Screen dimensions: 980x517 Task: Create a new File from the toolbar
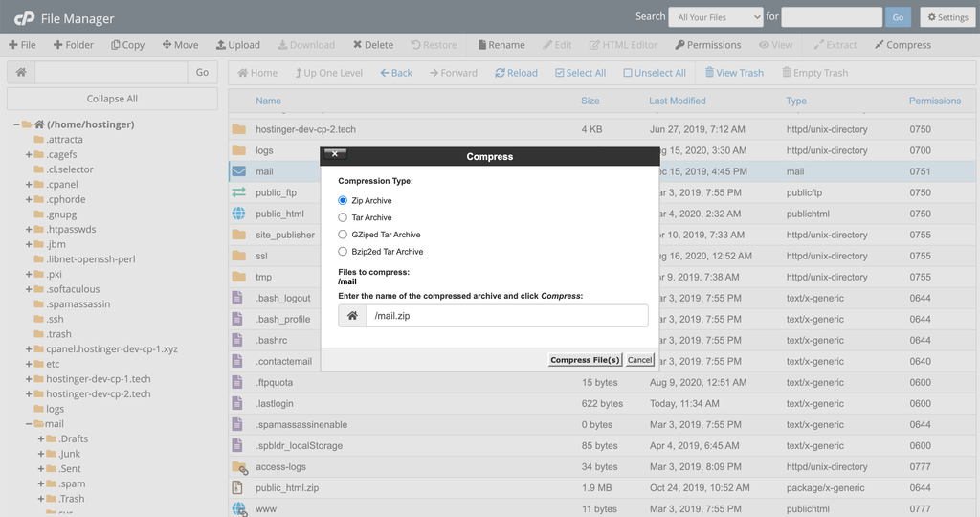22,45
